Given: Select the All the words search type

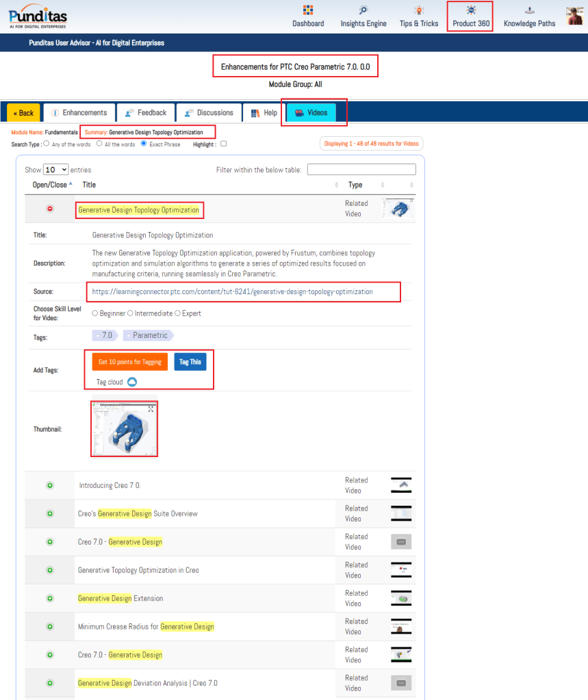Looking at the screenshot, I should [99, 144].
